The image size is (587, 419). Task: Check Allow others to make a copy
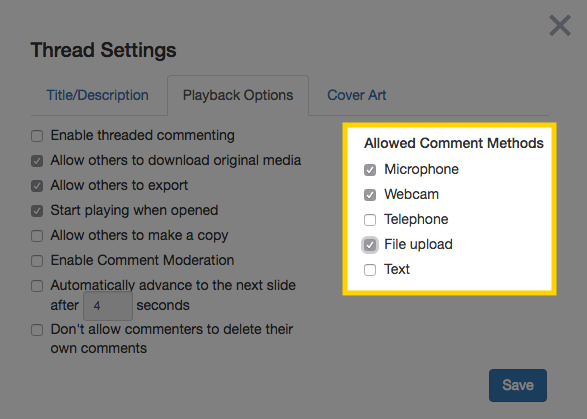click(x=37, y=236)
